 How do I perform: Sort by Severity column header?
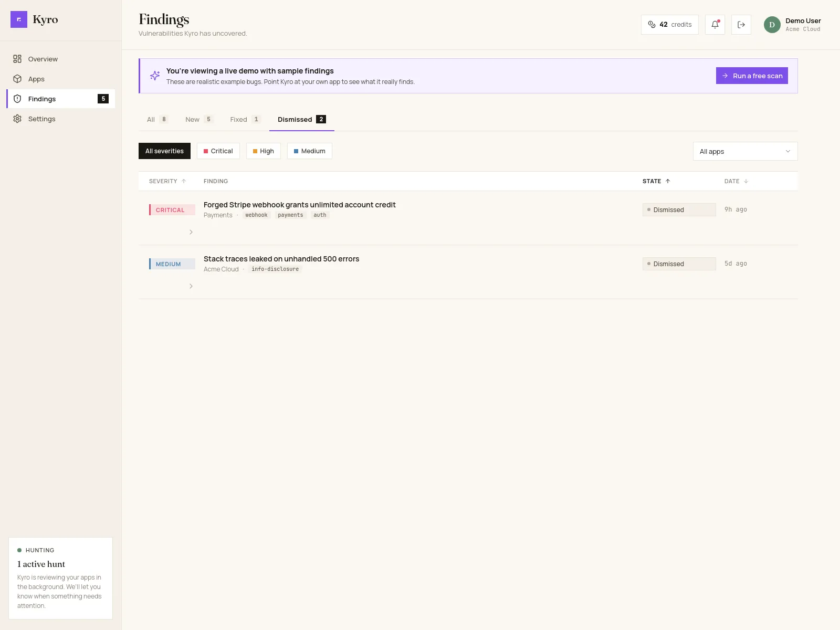tap(167, 181)
